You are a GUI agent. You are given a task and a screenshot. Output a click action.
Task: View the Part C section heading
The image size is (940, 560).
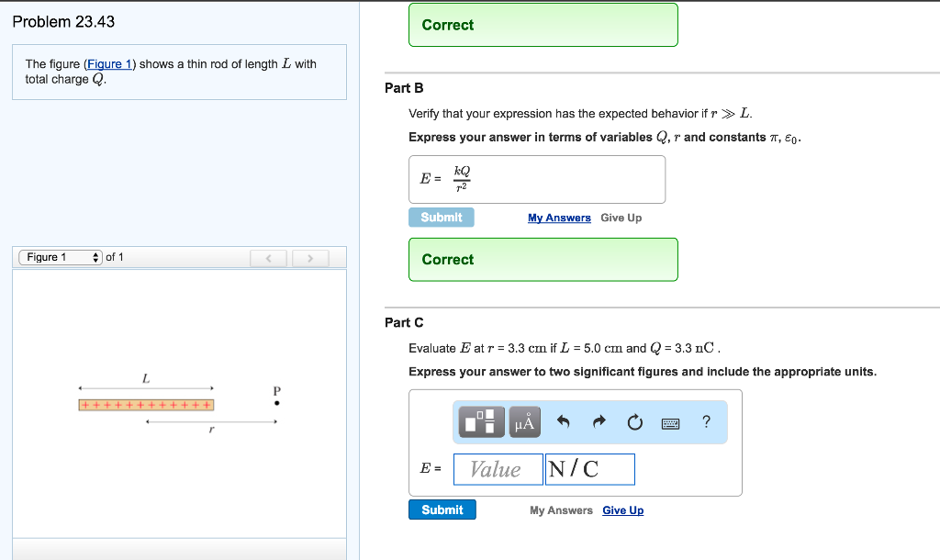(x=405, y=322)
